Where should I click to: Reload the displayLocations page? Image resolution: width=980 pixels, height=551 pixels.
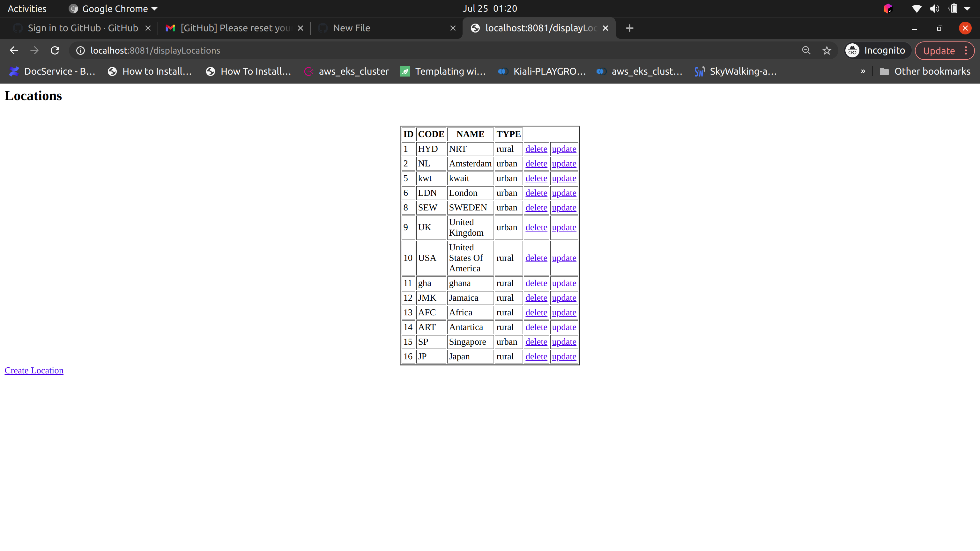tap(55, 50)
